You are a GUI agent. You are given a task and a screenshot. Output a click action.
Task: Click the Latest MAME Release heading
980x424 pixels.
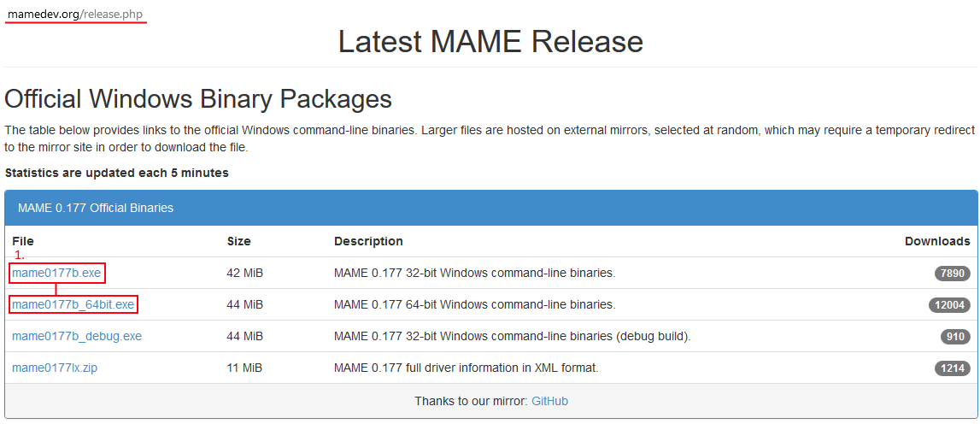[490, 41]
